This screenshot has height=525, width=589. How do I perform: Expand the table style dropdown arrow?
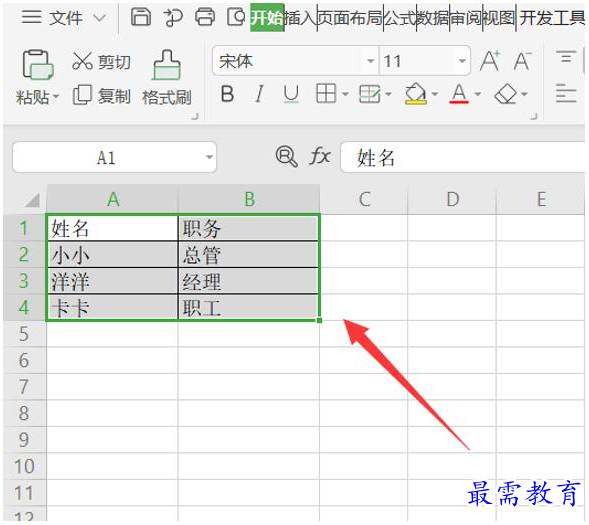coord(389,94)
